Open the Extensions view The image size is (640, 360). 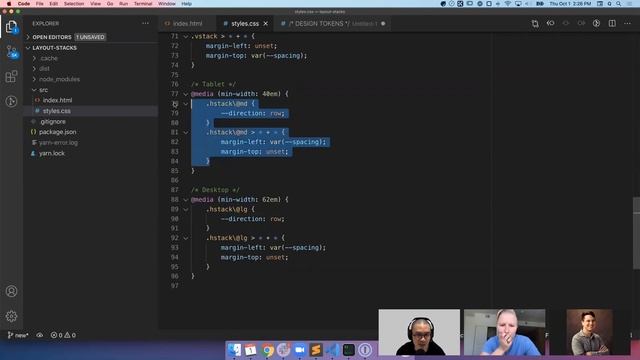click(11, 76)
